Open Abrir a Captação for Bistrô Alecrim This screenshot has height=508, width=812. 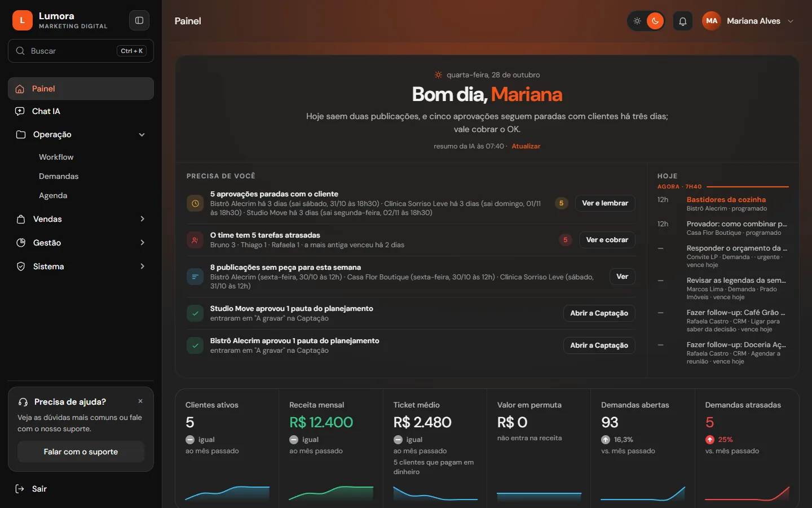(x=599, y=345)
